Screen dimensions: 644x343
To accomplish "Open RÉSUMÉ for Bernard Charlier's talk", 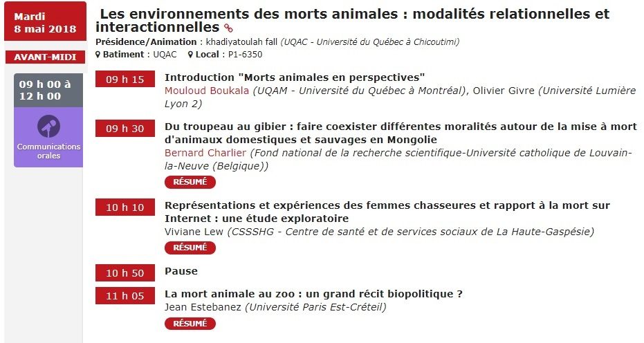I will 190,182.
